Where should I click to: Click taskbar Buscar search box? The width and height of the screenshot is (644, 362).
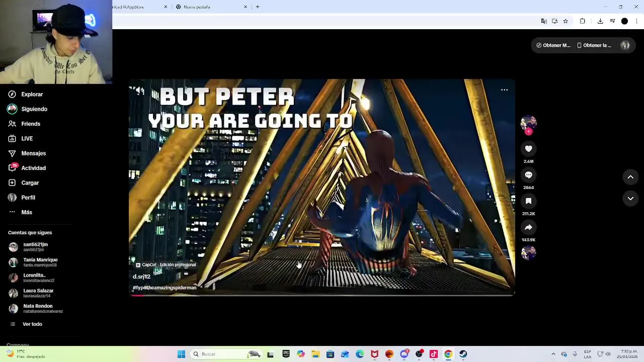226,354
